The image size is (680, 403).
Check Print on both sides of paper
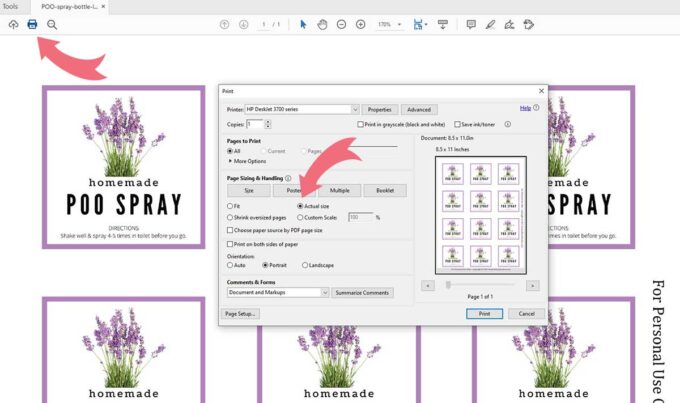pos(231,243)
